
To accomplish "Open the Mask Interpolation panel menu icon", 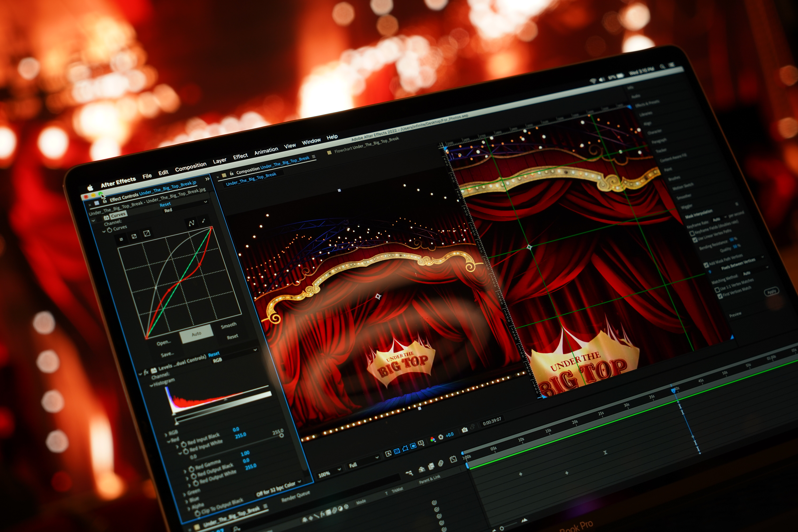I will pos(736,204).
